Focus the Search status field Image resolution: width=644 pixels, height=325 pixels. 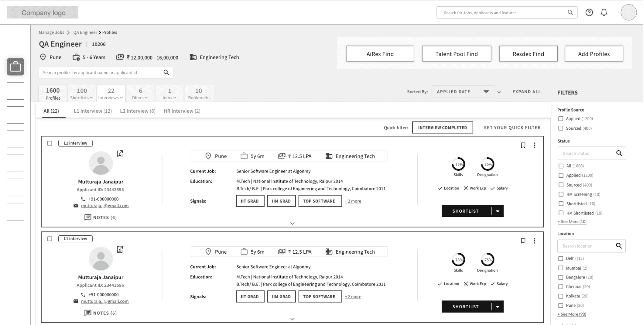(592, 153)
